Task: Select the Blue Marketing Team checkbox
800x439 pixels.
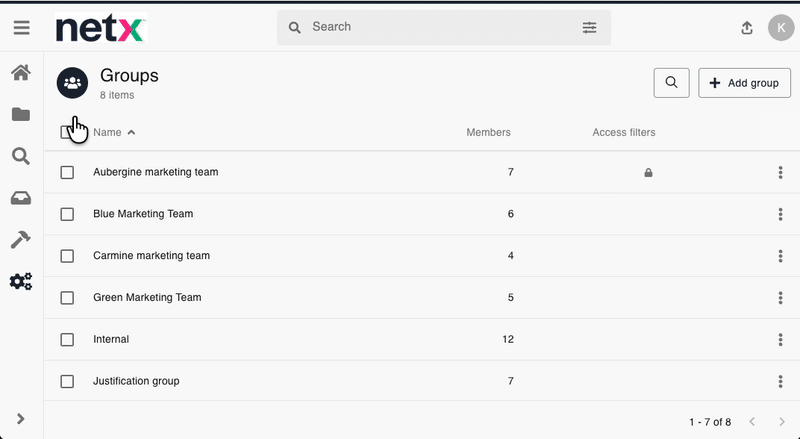Action: pyautogui.click(x=67, y=214)
